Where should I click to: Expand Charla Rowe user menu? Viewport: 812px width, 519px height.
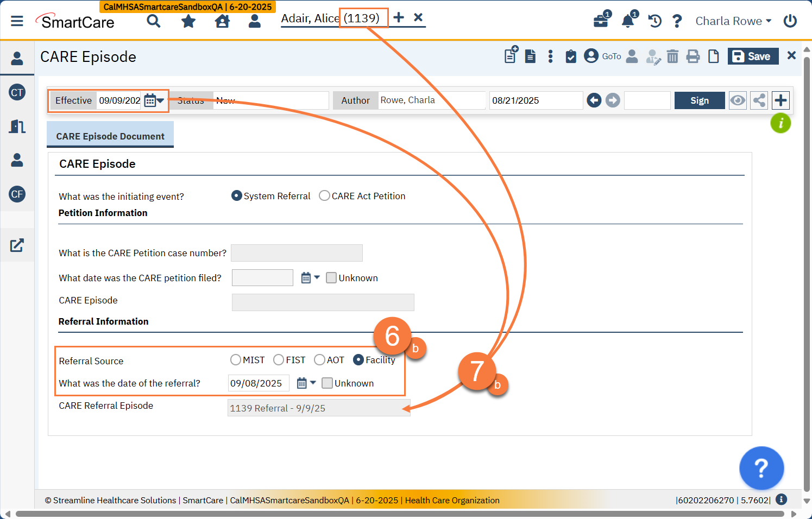733,21
